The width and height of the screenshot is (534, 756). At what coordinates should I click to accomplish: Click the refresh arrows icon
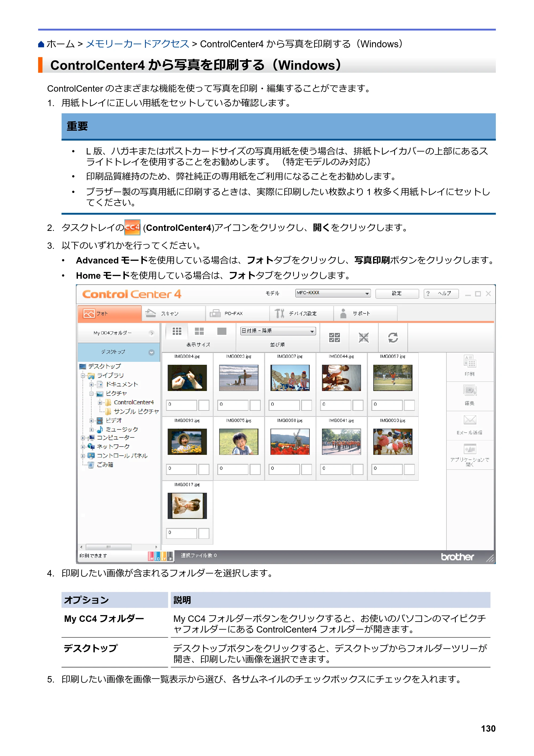393,338
